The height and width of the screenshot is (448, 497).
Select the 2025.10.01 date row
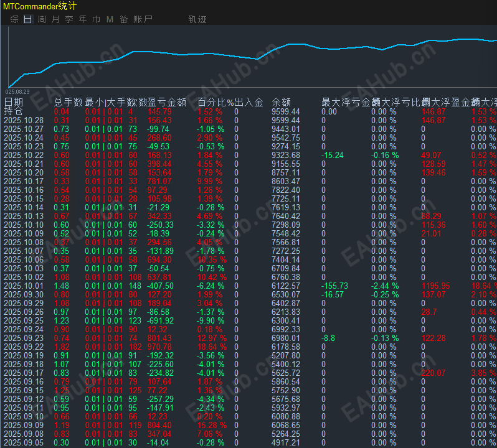[x=24, y=286]
